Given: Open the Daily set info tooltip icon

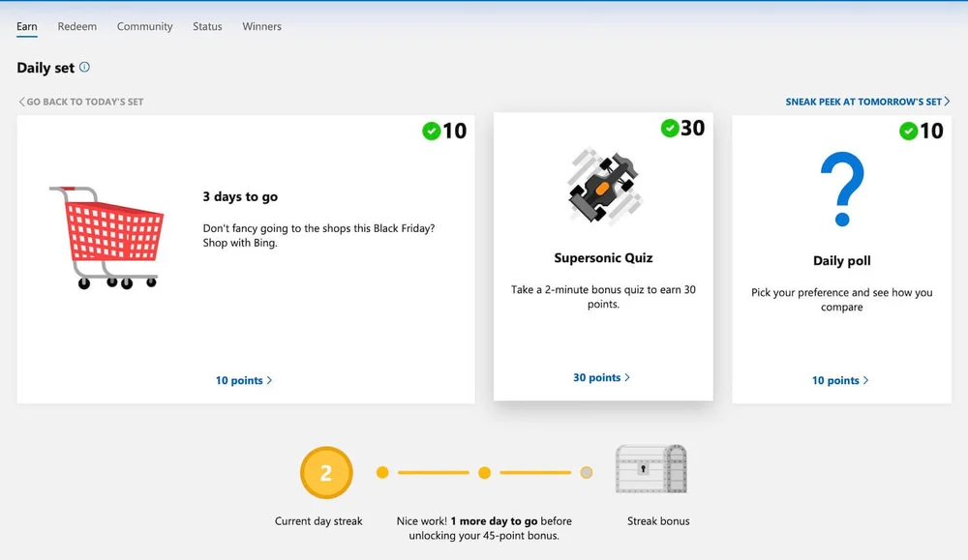Looking at the screenshot, I should click(86, 68).
